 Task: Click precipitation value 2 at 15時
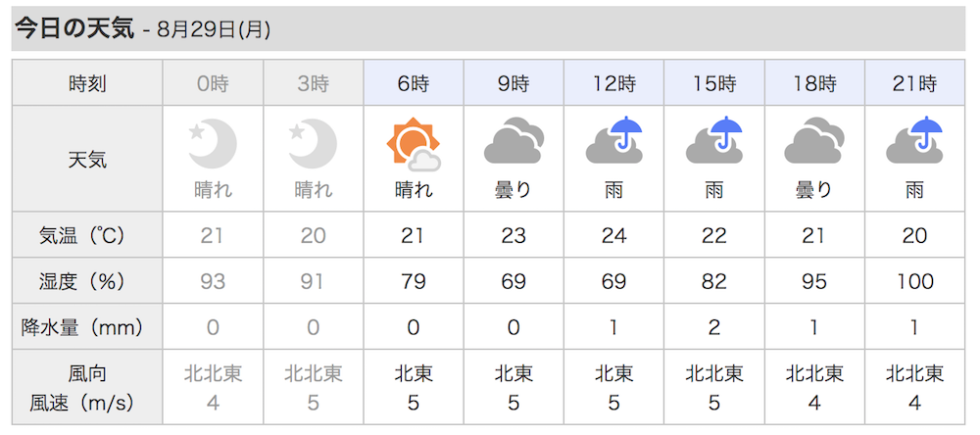(714, 327)
